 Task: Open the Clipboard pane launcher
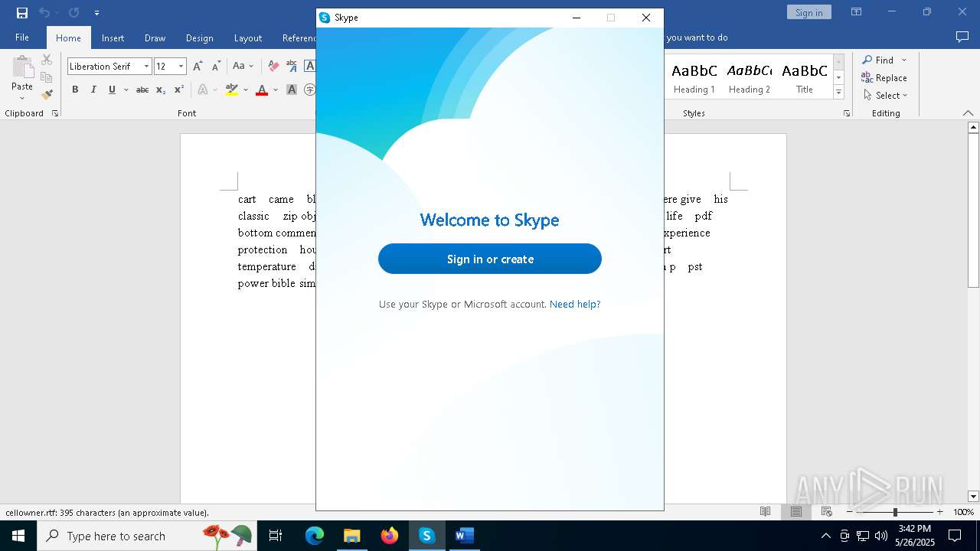point(55,113)
